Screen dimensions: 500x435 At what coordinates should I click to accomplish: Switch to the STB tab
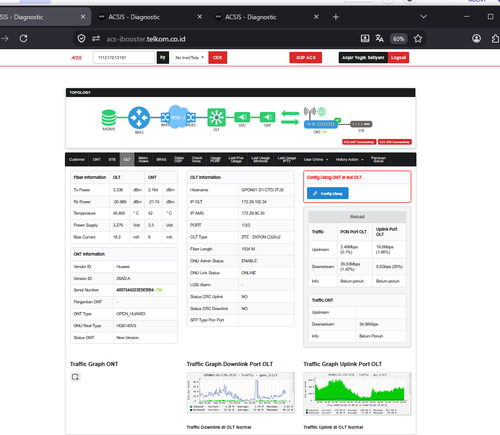pos(112,160)
